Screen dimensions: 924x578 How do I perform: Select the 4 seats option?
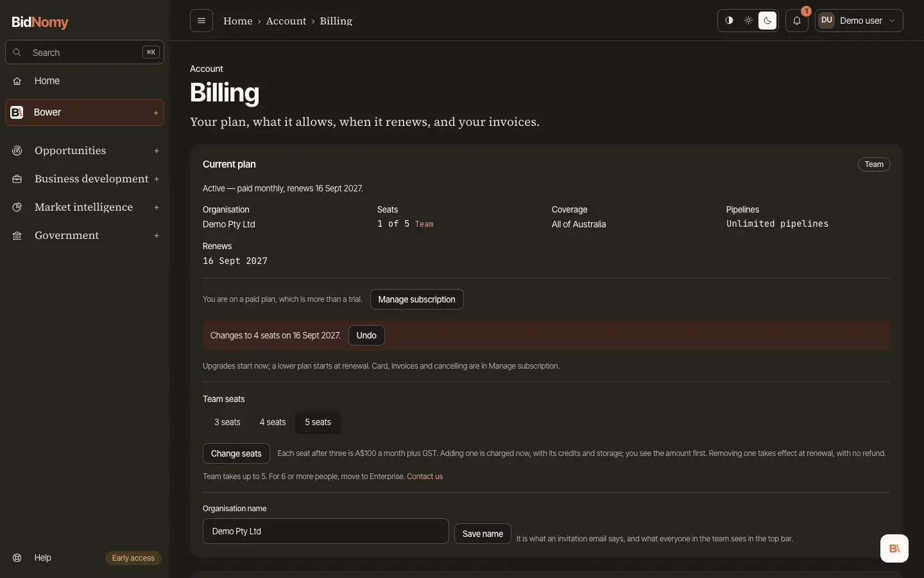pyautogui.click(x=273, y=422)
